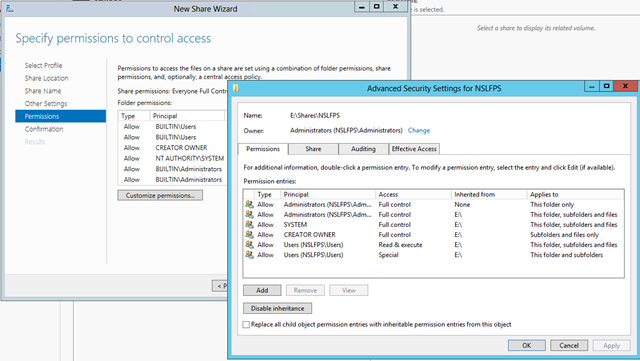This screenshot has height=361, width=640.
Task: Click Disable inheritance button
Action: (278, 308)
